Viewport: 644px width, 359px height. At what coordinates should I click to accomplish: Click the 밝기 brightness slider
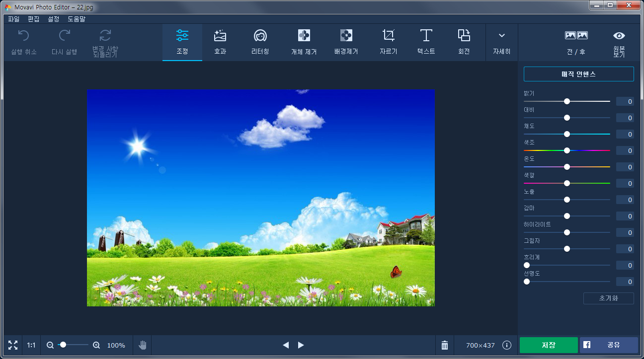click(567, 101)
